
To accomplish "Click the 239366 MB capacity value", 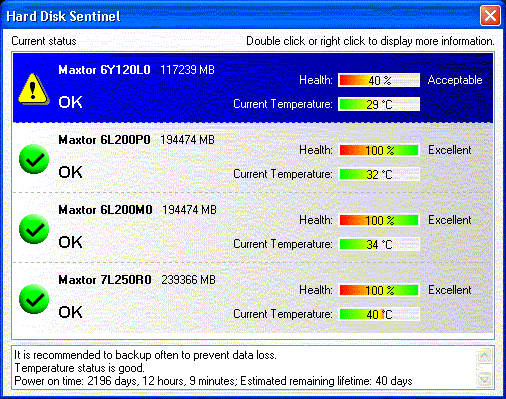I will 188,280.
